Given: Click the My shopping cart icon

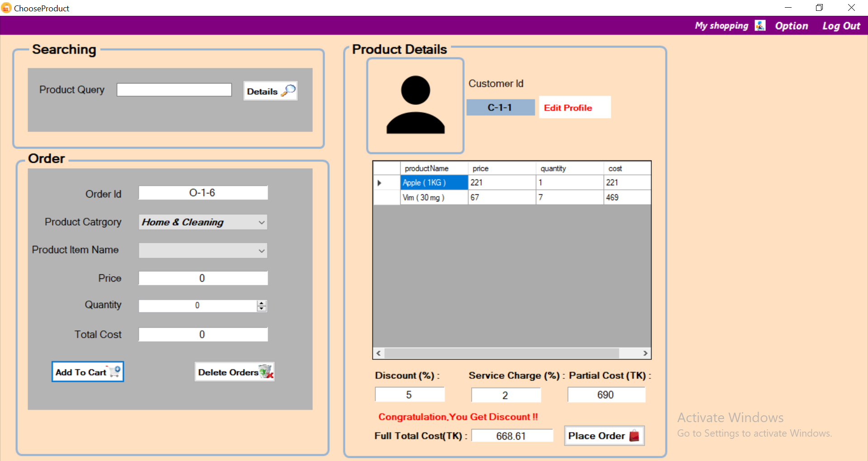Looking at the screenshot, I should [x=760, y=26].
